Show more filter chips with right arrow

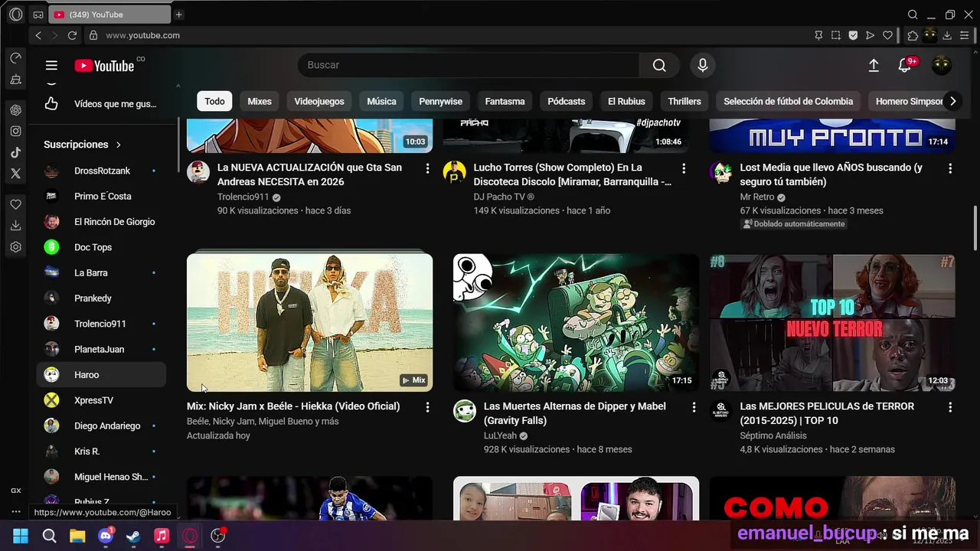point(952,101)
